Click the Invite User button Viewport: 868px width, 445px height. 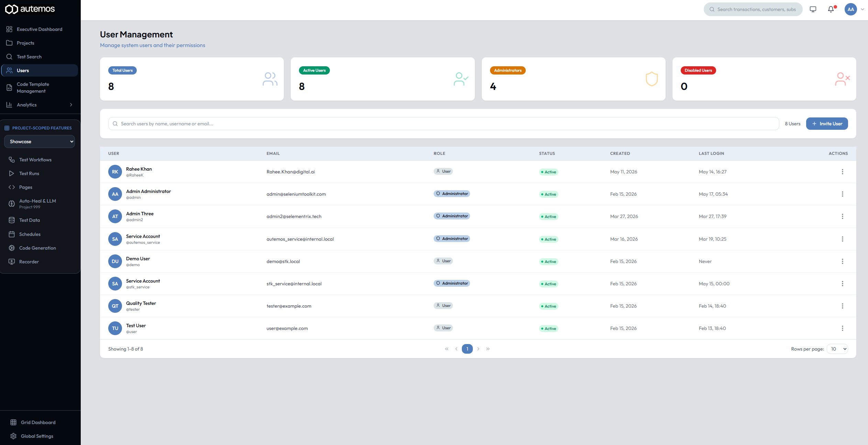(827, 124)
